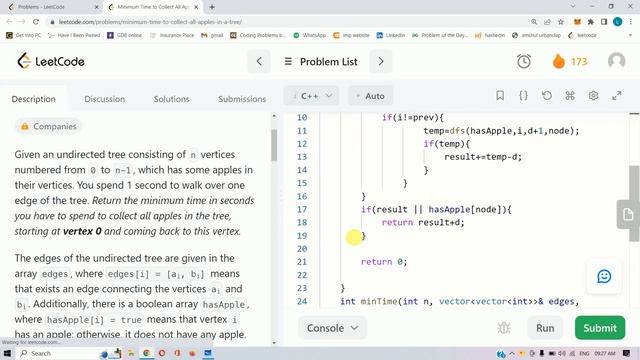Open the Console dropdown
This screenshot has height=360, width=640.
(332, 328)
